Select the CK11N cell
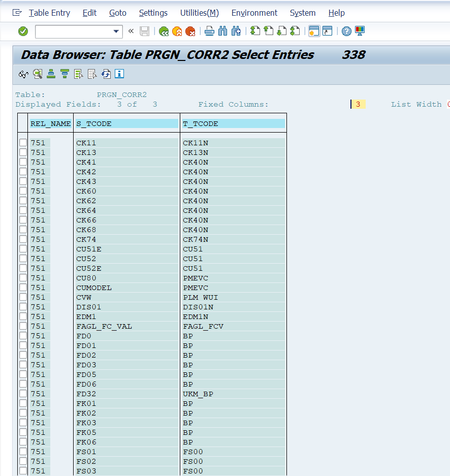 [233, 143]
